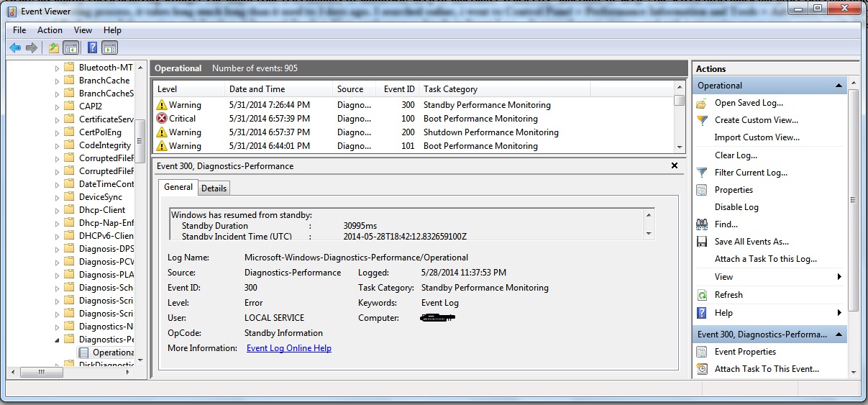Collapse the Operational actions section

[x=839, y=86]
